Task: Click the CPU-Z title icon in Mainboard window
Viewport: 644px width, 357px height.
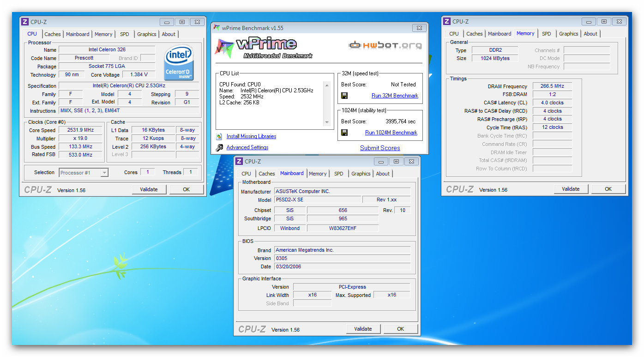Action: (239, 161)
